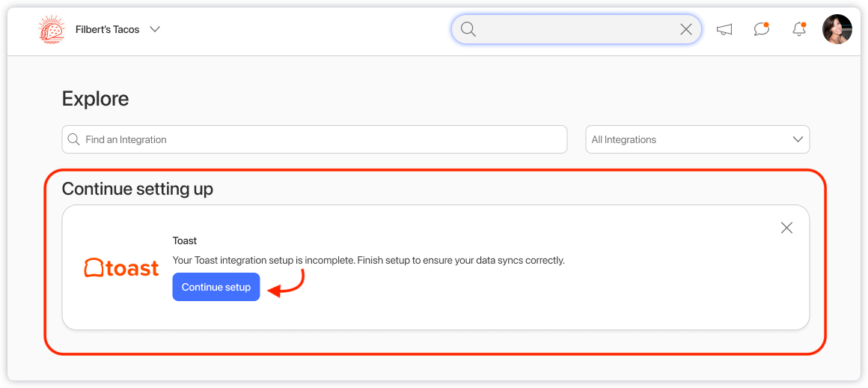Dismiss the Toast setup card
Image resolution: width=868 pixels, height=388 pixels.
[x=786, y=228]
